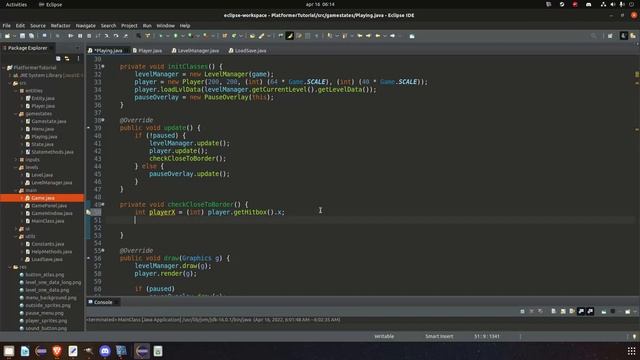Click the Save toolbar icon

pyautogui.click(x=22, y=36)
